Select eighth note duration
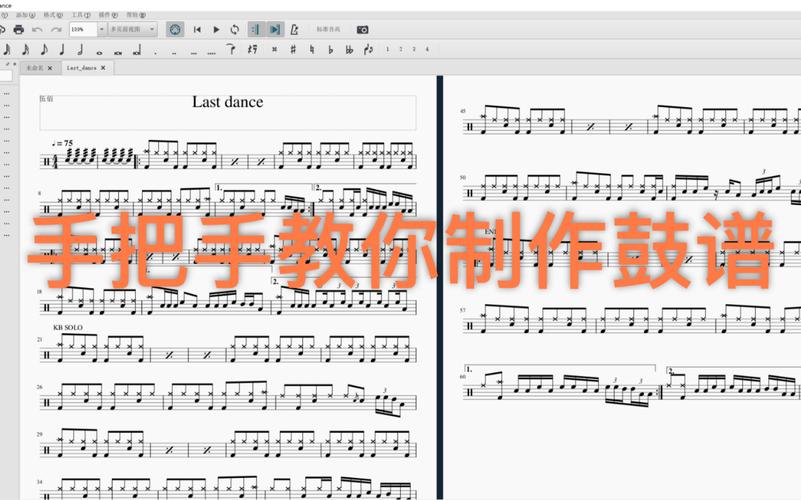801x500 pixels. [44, 50]
